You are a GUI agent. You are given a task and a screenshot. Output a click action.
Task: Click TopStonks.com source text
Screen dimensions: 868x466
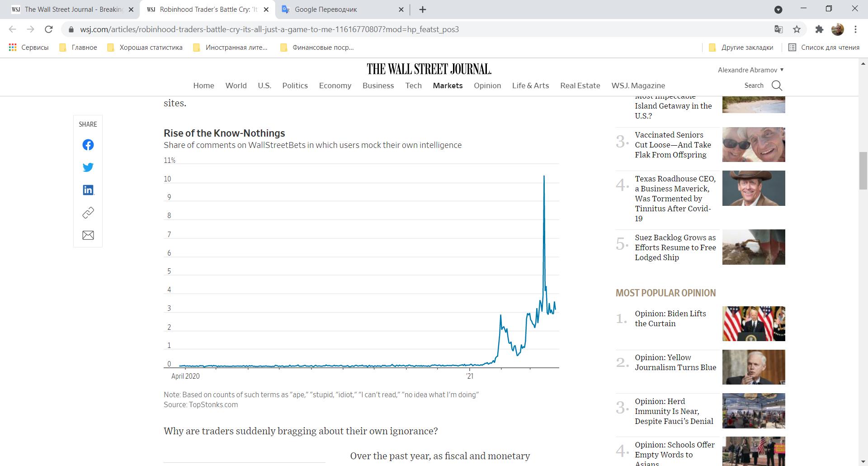coord(213,404)
